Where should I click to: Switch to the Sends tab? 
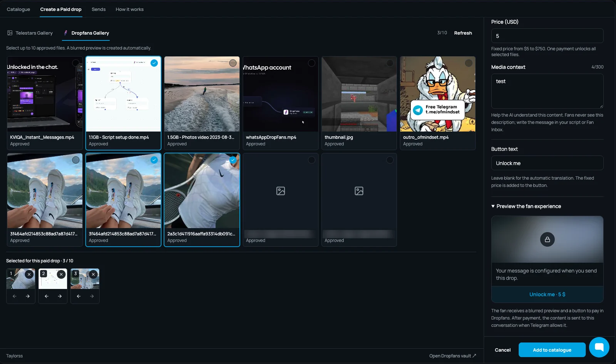99,9
